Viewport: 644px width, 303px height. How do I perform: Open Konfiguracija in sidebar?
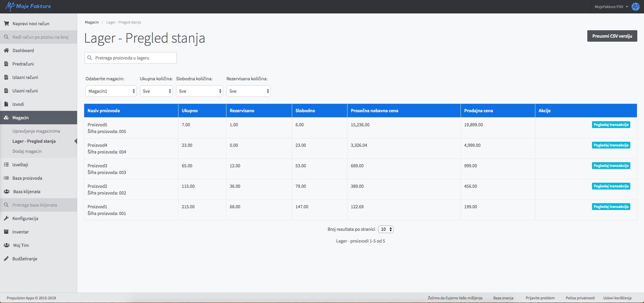(x=39, y=218)
